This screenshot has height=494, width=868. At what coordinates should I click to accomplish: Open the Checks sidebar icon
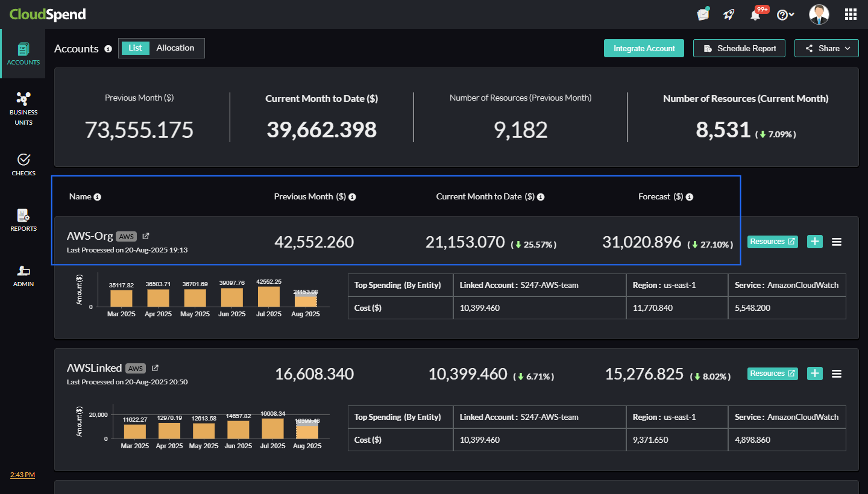point(23,164)
